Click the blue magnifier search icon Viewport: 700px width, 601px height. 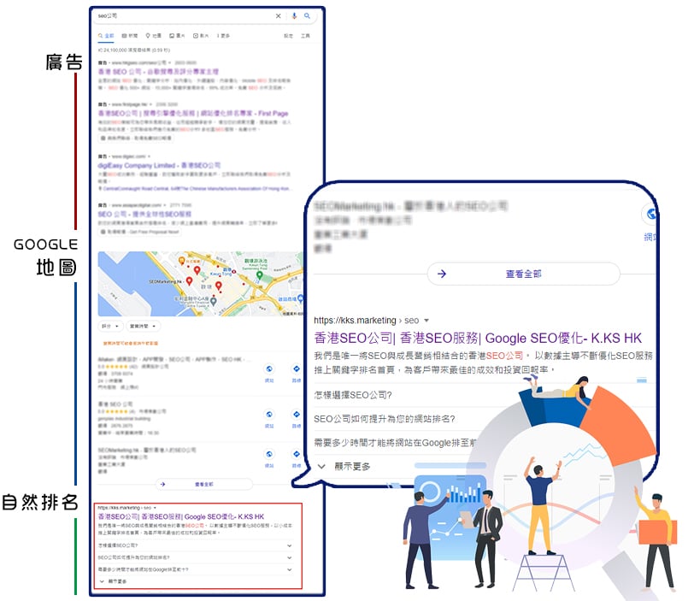[307, 15]
